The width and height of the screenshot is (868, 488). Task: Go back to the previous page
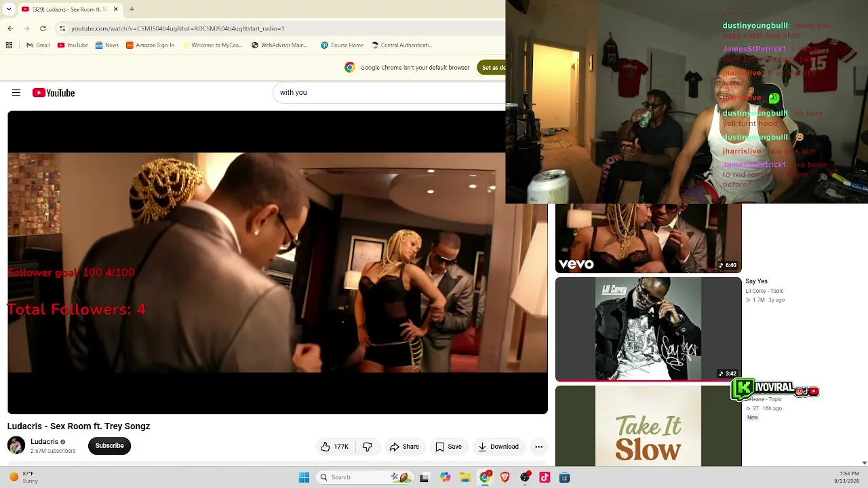click(10, 28)
